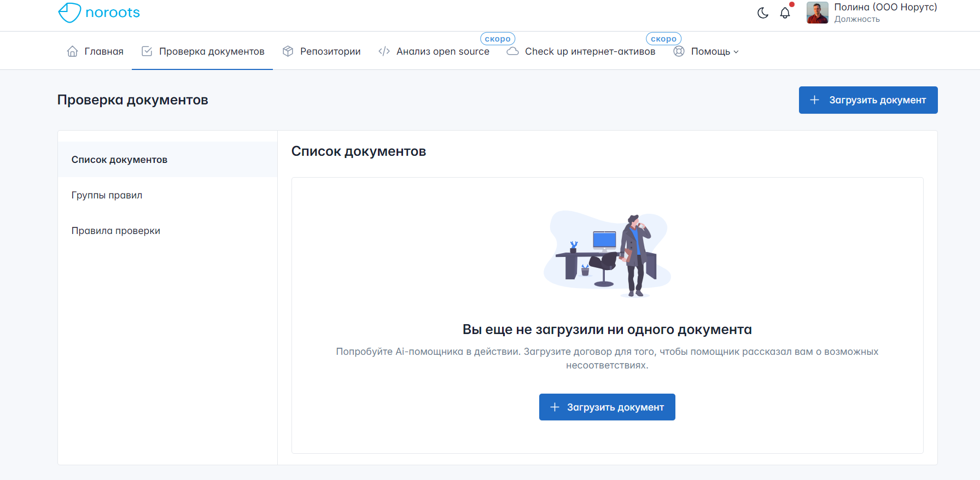Click the code brackets icon for Анализ open source
Image resolution: width=980 pixels, height=480 pixels.
point(384,51)
